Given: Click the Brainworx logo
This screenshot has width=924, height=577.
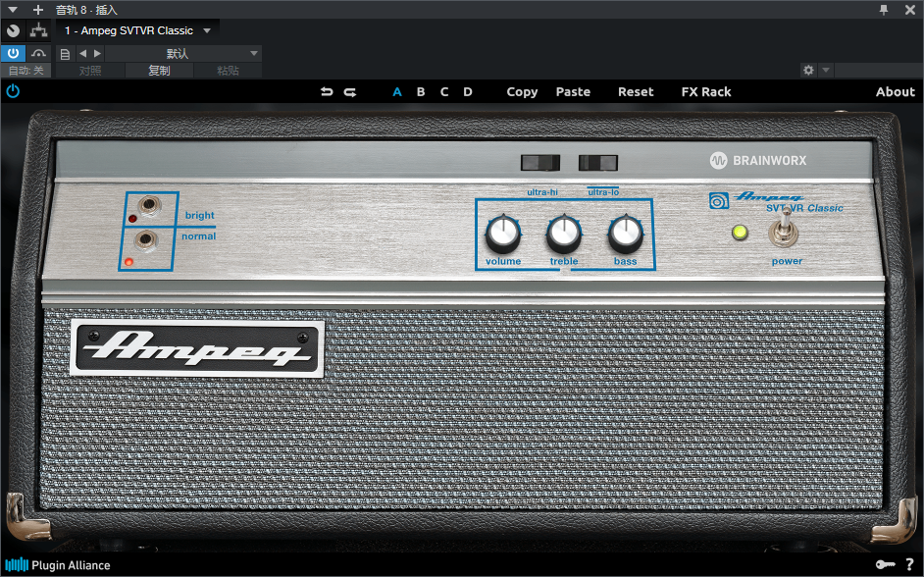Looking at the screenshot, I should coord(758,160).
